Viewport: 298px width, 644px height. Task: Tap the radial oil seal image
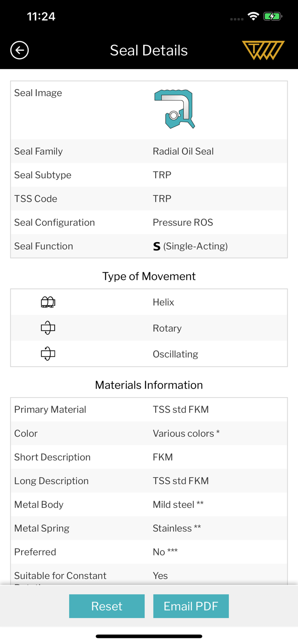175,109
